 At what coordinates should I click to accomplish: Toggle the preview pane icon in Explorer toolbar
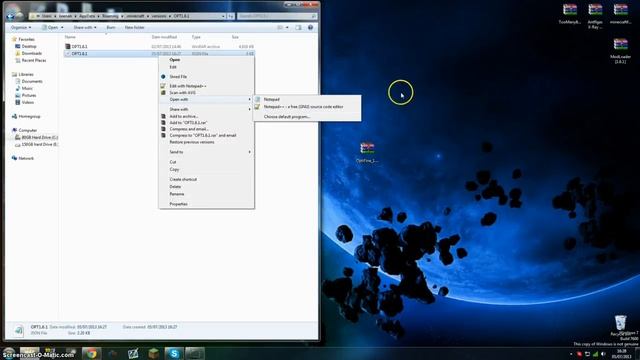298,27
